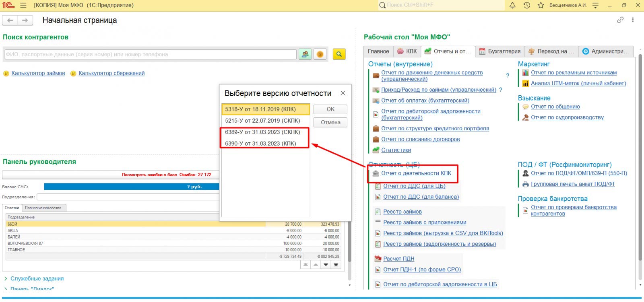Click help question mark beside Приход/Расход по займам
This screenshot has height=302, width=644.
pos(500,90)
